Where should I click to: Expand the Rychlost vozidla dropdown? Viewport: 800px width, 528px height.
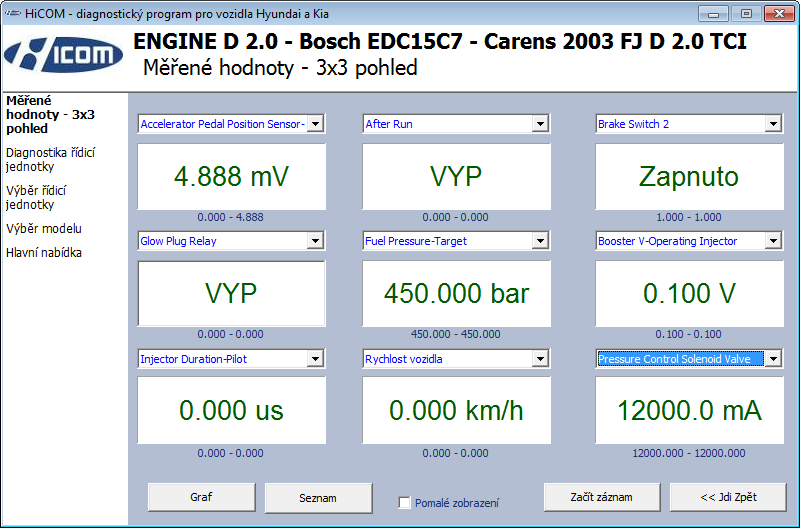(x=540, y=359)
